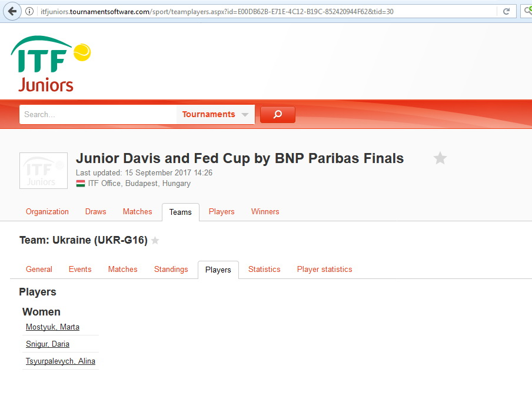Select the tournament Teams tab
Viewport: 532px width, 402px height.
pos(181,212)
